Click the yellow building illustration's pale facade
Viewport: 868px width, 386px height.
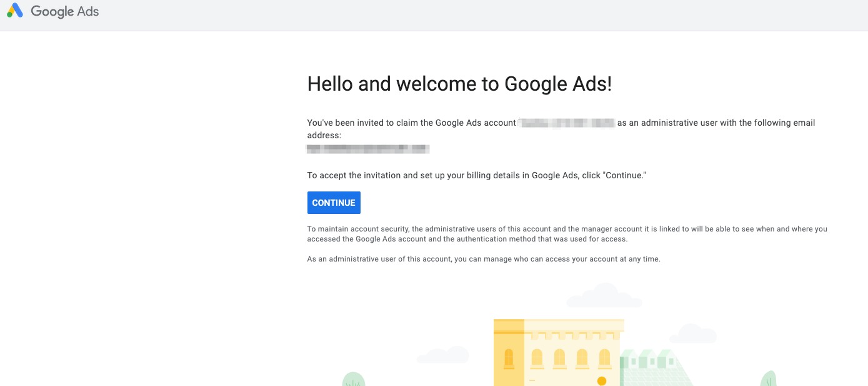tap(572, 353)
